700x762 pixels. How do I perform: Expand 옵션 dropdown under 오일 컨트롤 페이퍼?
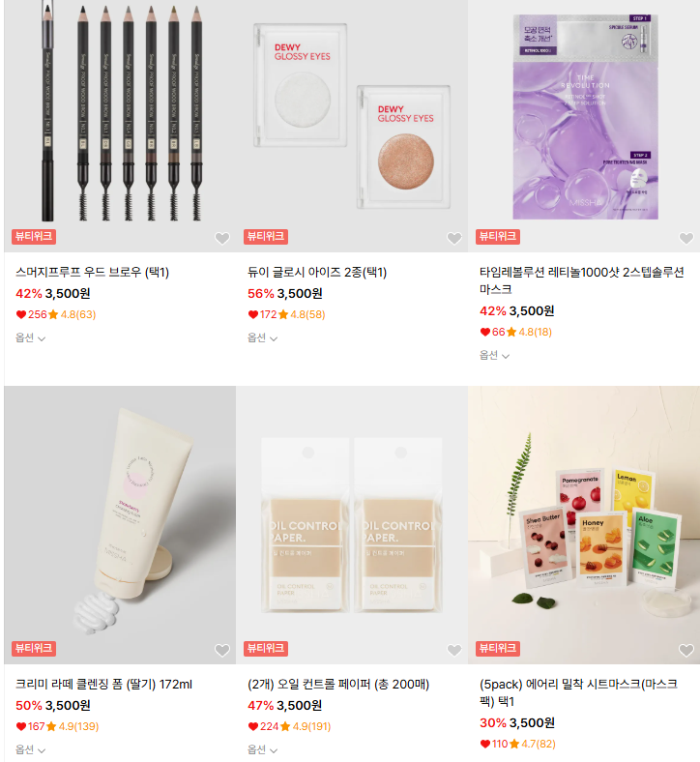click(x=262, y=749)
